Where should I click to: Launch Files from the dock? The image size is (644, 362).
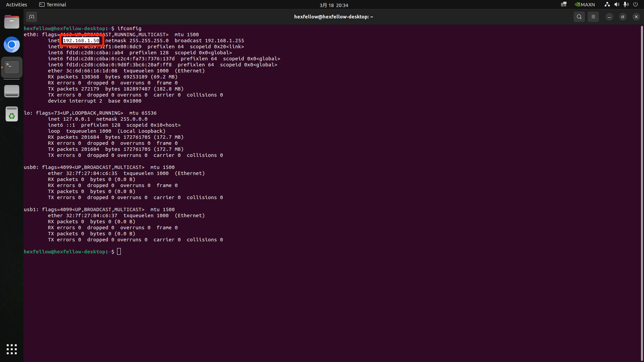tap(12, 22)
